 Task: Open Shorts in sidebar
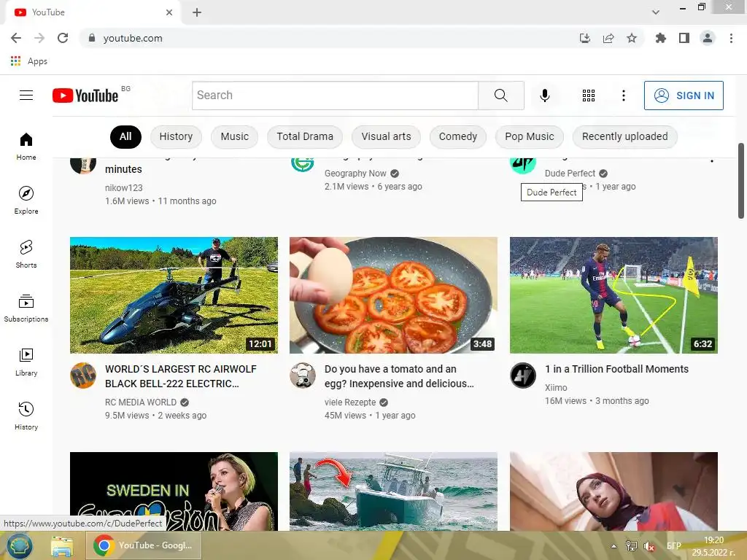pos(26,254)
